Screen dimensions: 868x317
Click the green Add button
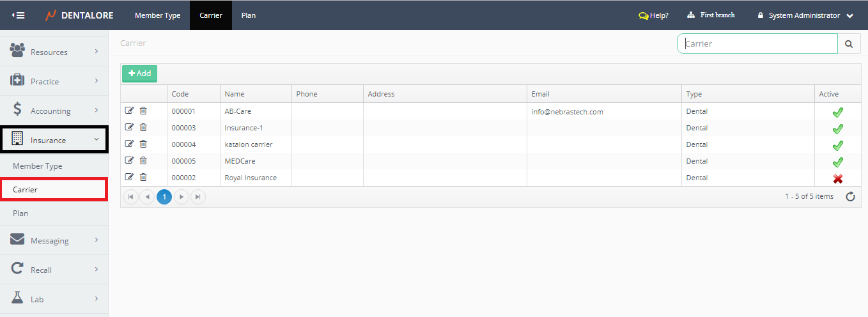point(139,73)
